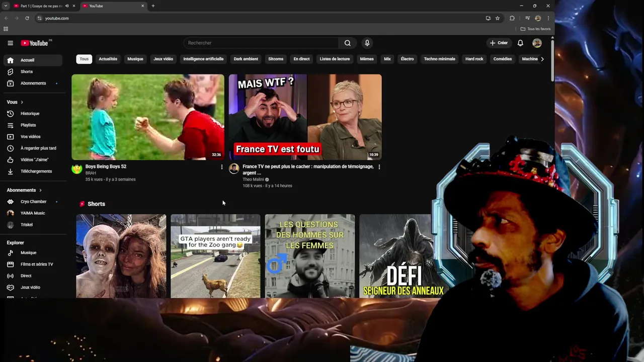Open Téléchargements in the sidebar
644x362 pixels.
pyautogui.click(x=33, y=171)
